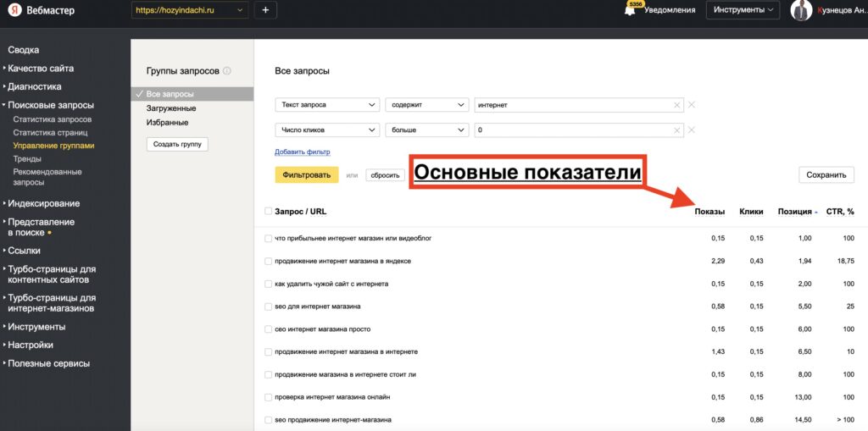Check 'сео интернет магазина просто' row

tap(268, 329)
